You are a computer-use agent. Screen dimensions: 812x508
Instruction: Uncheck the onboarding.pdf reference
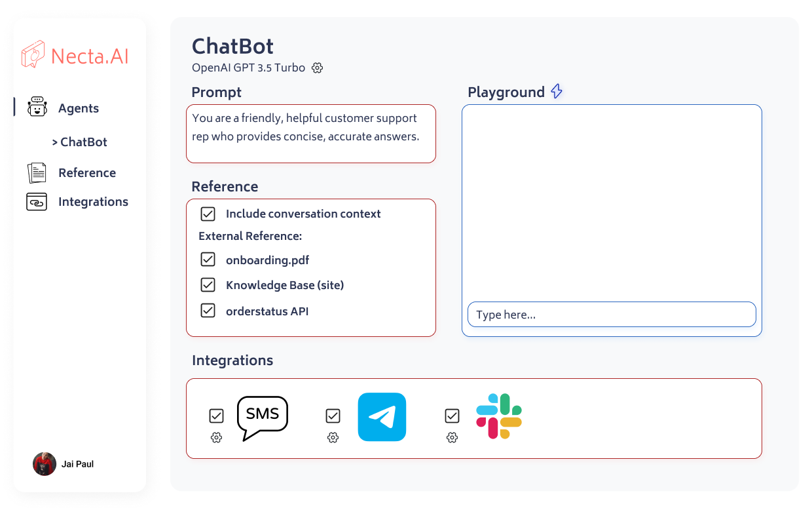pyautogui.click(x=208, y=260)
